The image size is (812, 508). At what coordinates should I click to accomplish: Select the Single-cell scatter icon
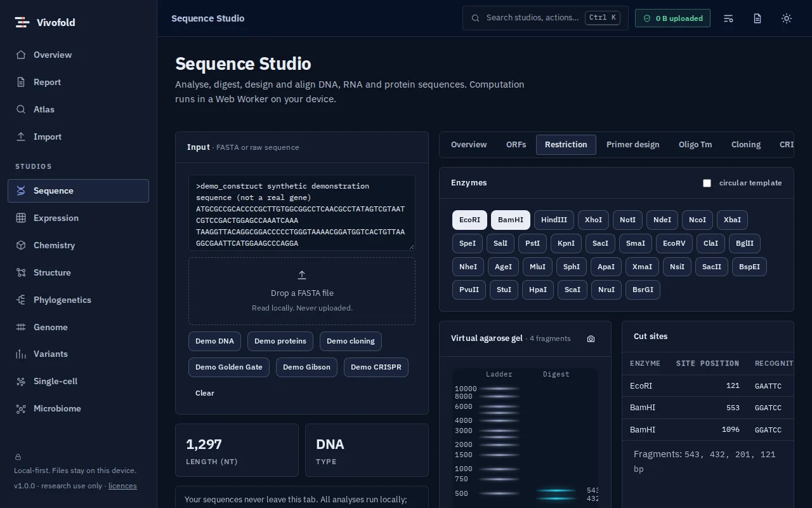[21, 381]
